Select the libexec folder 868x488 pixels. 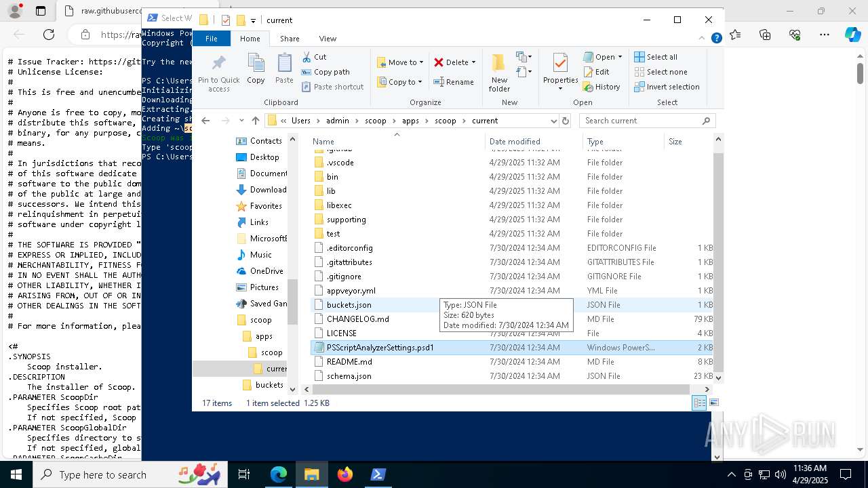[339, 205]
